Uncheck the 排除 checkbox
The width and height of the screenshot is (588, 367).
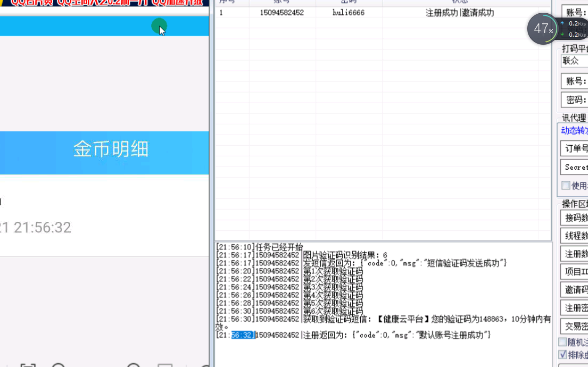point(562,355)
